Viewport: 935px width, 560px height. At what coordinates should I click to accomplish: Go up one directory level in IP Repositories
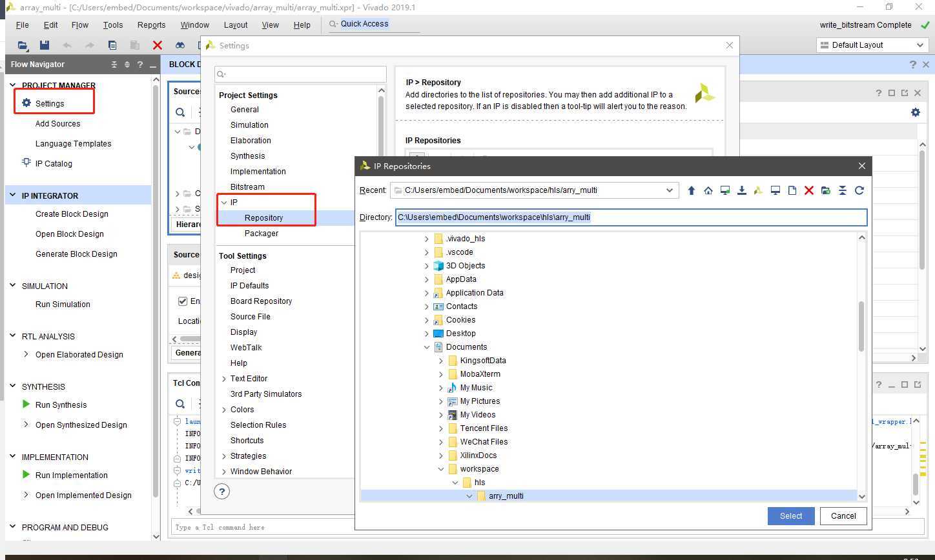point(692,190)
